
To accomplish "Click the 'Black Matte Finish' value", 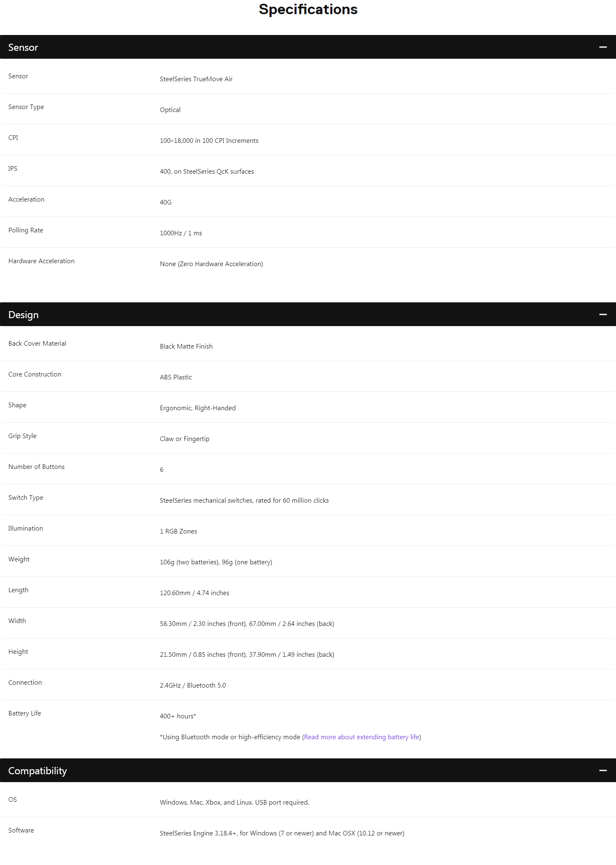I will [186, 346].
